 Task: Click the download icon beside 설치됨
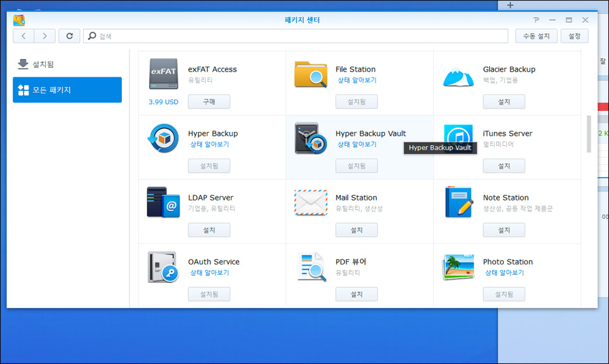coord(23,64)
